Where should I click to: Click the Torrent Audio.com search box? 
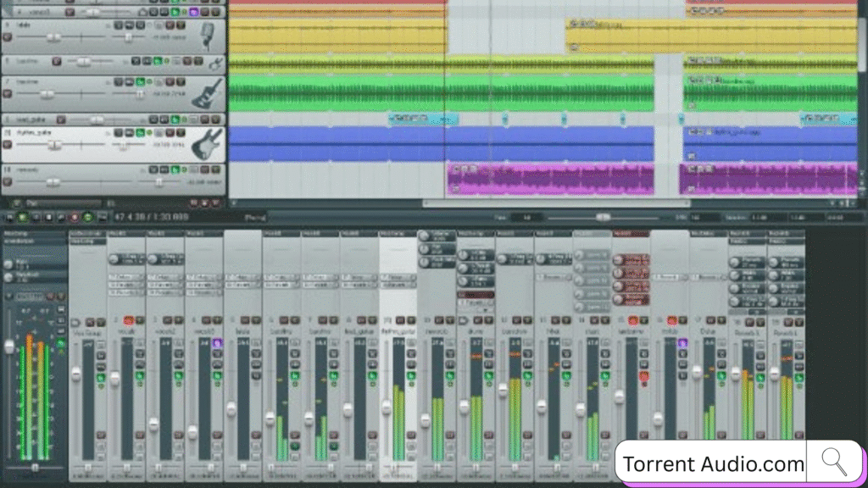click(x=712, y=463)
